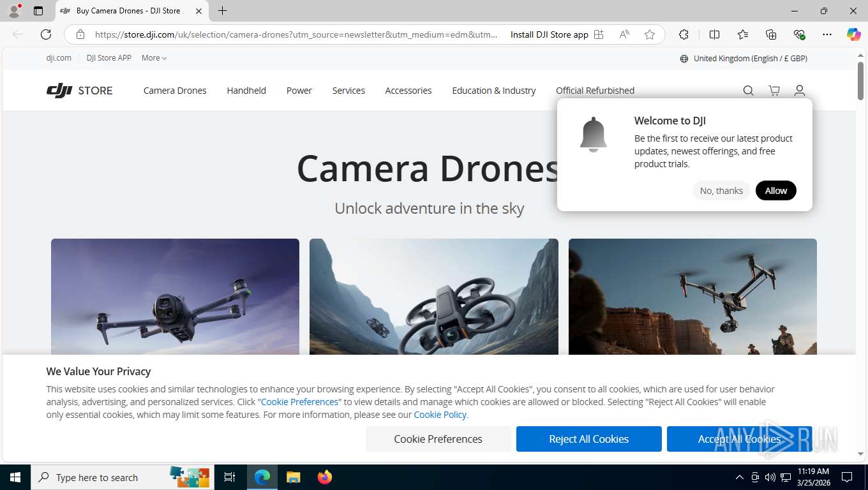This screenshot has height=490, width=868.
Task: Click the Windows search box
Action: click(x=121, y=477)
